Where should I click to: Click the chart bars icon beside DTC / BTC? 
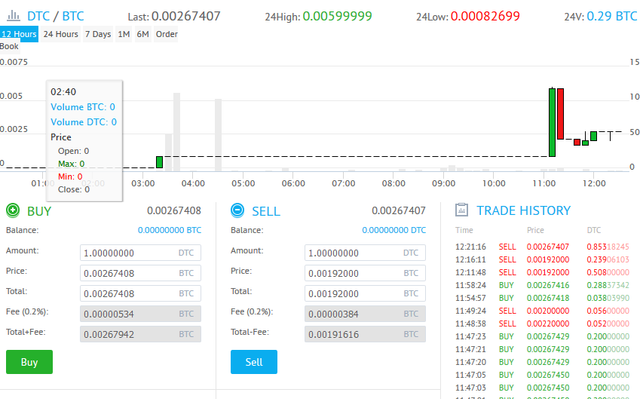13,16
